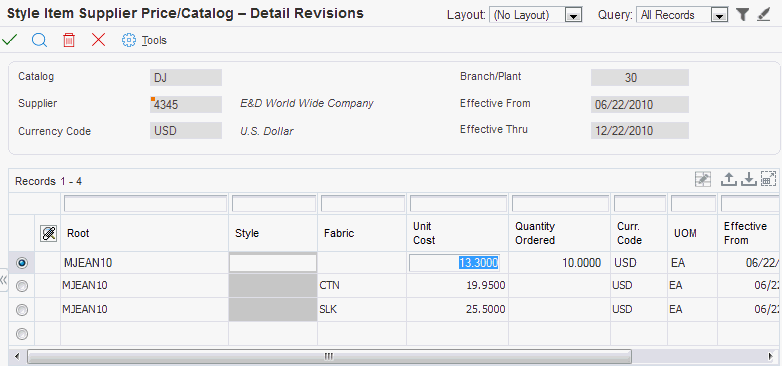This screenshot has height=366, width=782.
Task: Select the first MJEAN10 row radio button
Action: 22,263
